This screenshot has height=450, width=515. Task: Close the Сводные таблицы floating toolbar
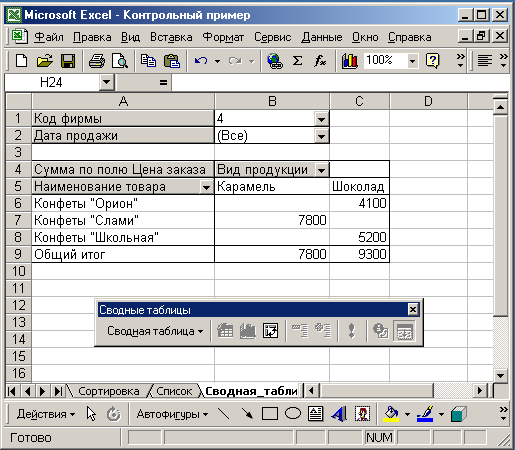(x=413, y=310)
